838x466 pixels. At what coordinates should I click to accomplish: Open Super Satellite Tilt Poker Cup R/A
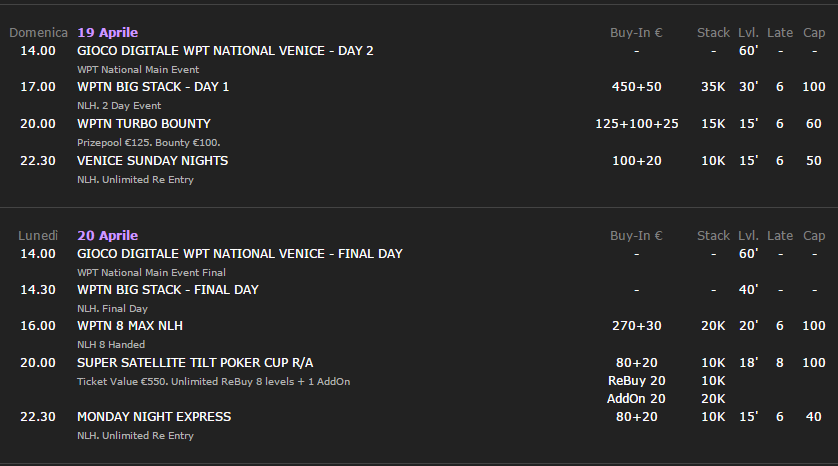pos(195,363)
